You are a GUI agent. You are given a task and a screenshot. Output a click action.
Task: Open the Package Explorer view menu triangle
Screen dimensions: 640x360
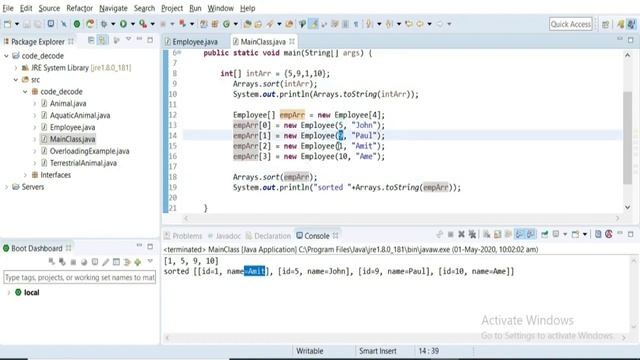pyautogui.click(x=129, y=40)
